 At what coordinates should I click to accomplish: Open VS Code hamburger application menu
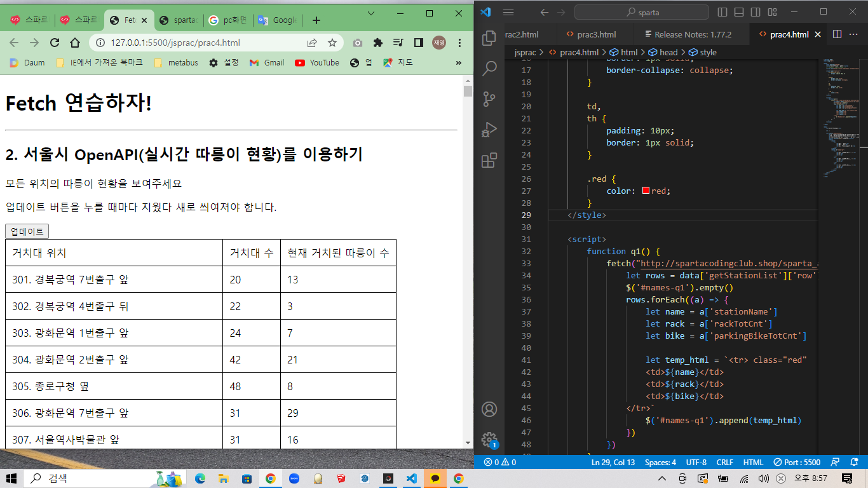click(508, 12)
